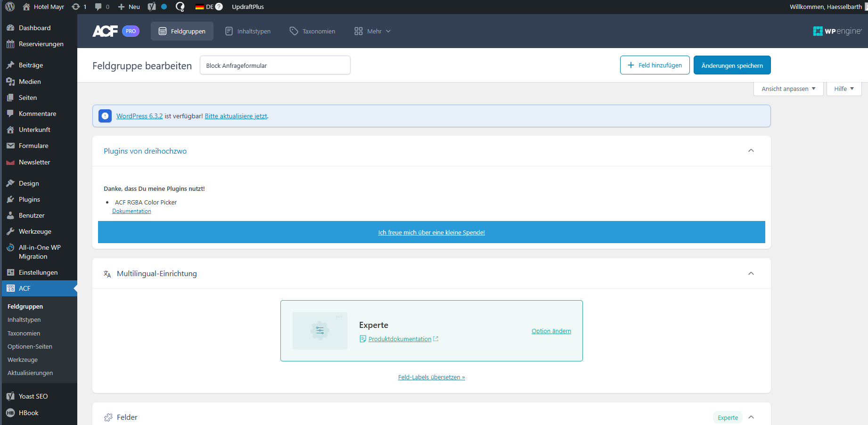
Task: Open the Ansicht anpassen dropdown
Action: [x=788, y=89]
